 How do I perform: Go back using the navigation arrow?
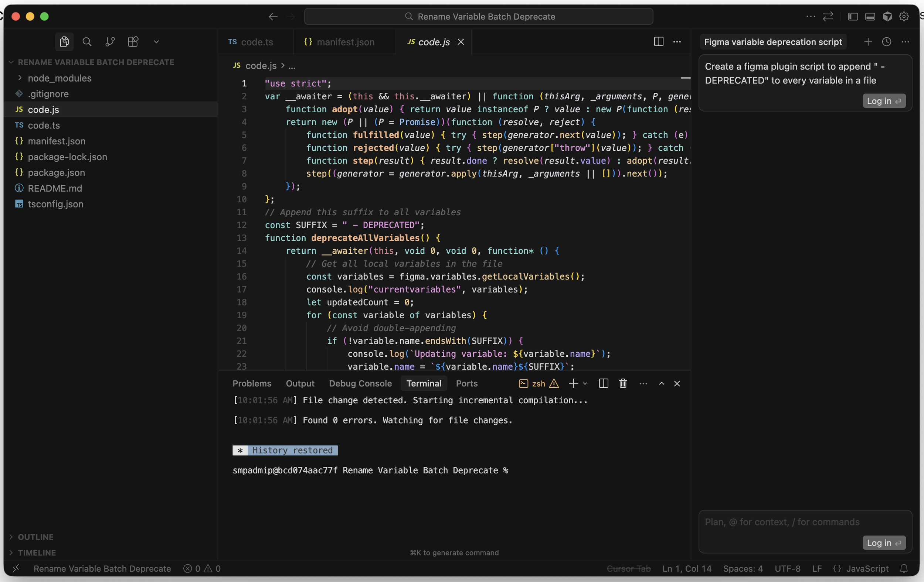tap(273, 17)
